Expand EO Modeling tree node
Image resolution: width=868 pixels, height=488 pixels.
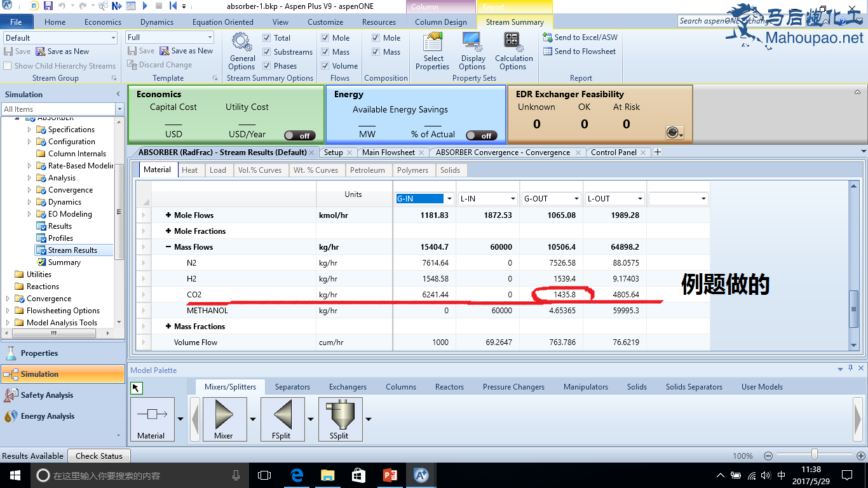pos(29,214)
